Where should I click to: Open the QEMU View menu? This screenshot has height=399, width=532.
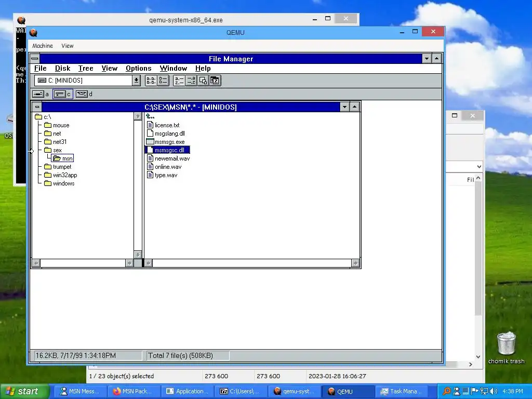(x=68, y=46)
